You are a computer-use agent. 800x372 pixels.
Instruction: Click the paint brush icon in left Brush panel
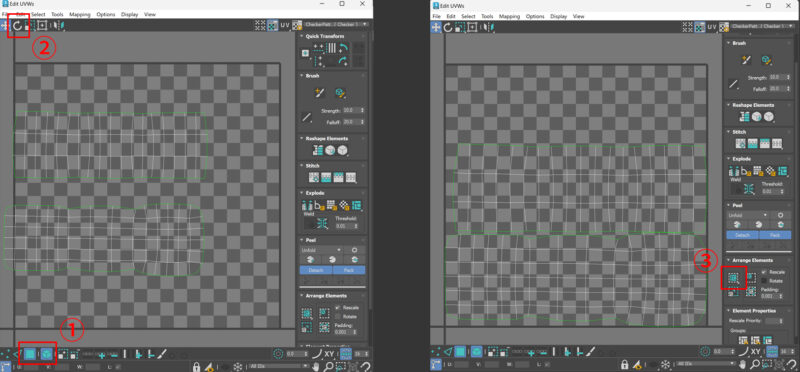pos(320,92)
